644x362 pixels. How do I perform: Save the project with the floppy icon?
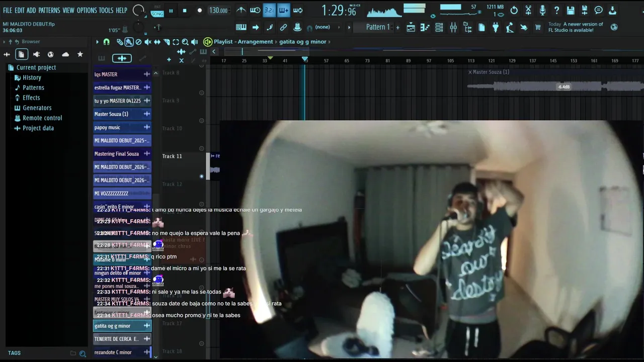pyautogui.click(x=571, y=10)
